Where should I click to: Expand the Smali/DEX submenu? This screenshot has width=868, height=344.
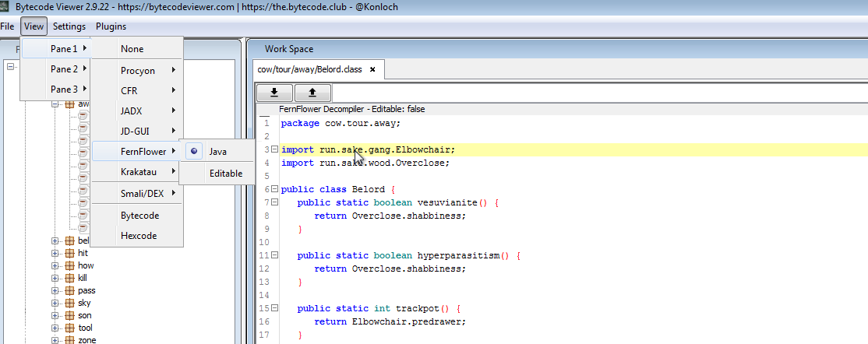pyautogui.click(x=136, y=193)
